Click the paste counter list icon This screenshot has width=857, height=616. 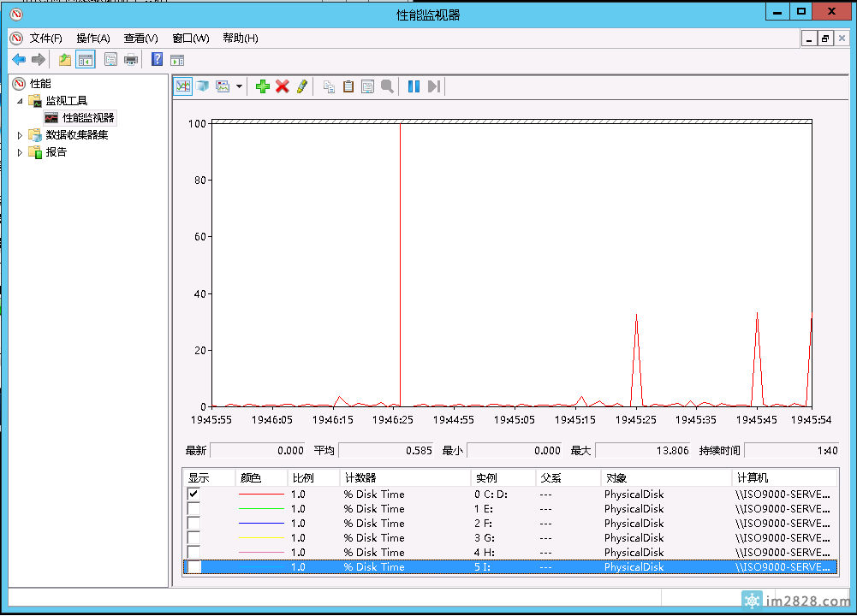pyautogui.click(x=348, y=86)
